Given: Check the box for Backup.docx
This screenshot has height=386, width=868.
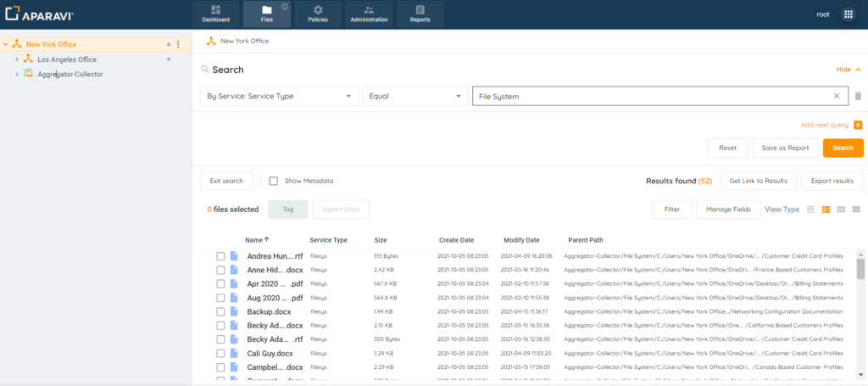Looking at the screenshot, I should coord(220,311).
